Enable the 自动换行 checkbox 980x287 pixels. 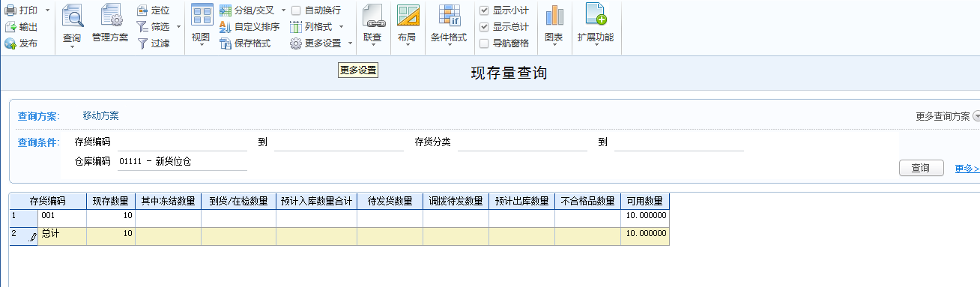pos(296,10)
